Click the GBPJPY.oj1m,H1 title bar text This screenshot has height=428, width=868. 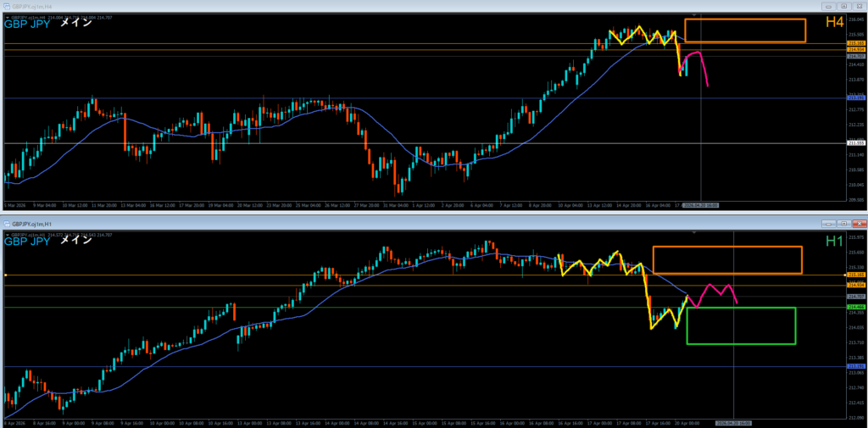pyautogui.click(x=31, y=225)
